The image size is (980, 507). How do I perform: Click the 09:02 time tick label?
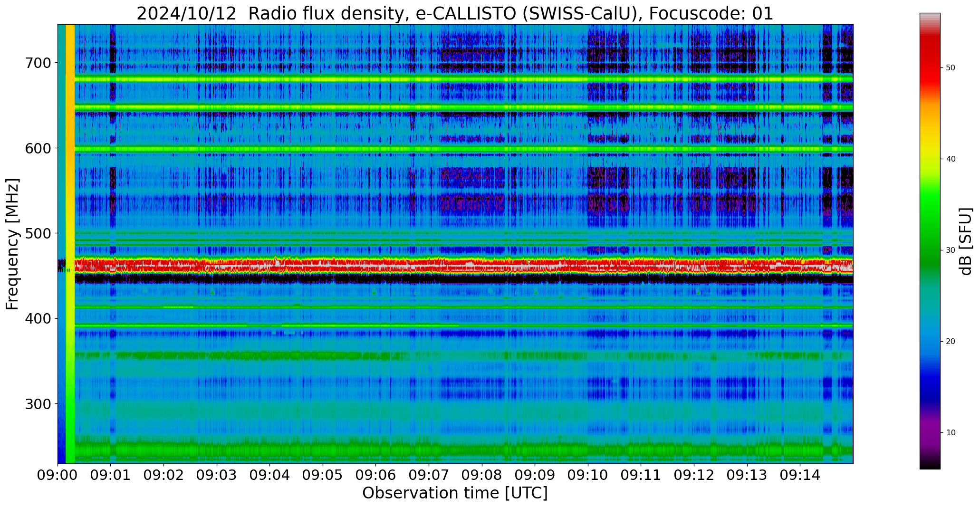coord(164,475)
